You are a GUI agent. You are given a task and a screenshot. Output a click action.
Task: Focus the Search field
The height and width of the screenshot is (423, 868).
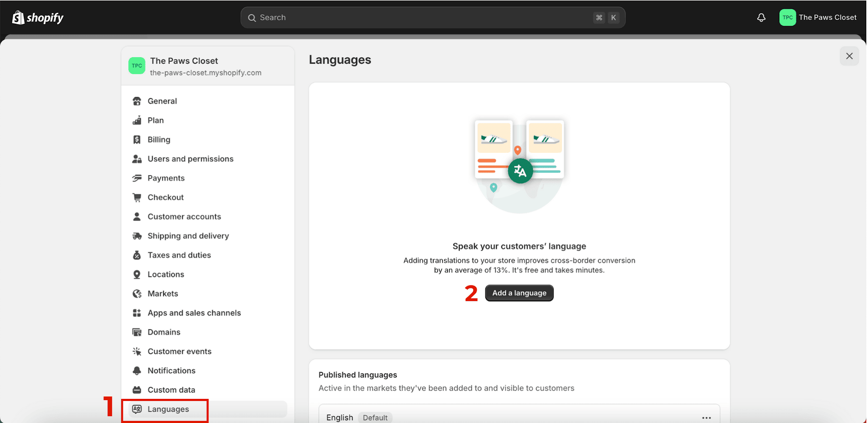tap(433, 18)
